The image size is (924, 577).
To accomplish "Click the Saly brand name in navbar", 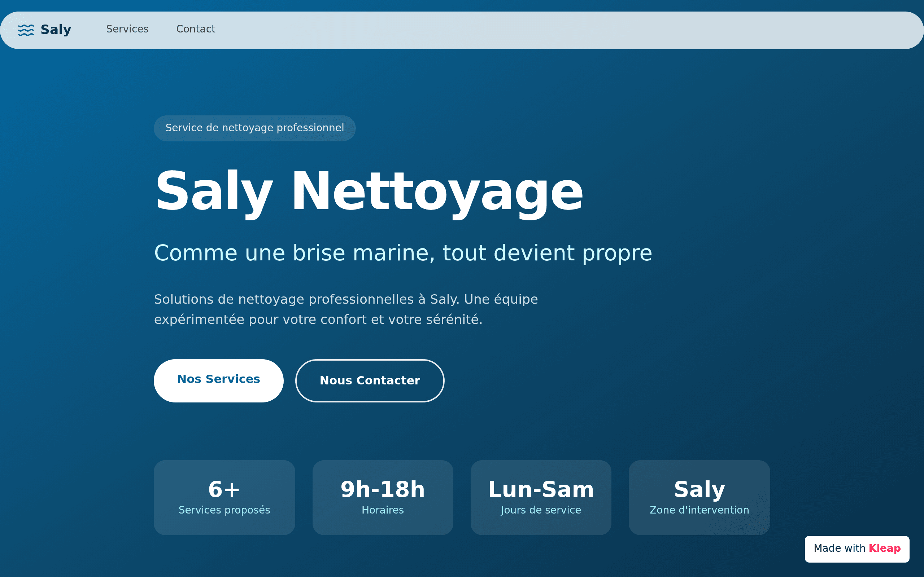I will pyautogui.click(x=56, y=29).
